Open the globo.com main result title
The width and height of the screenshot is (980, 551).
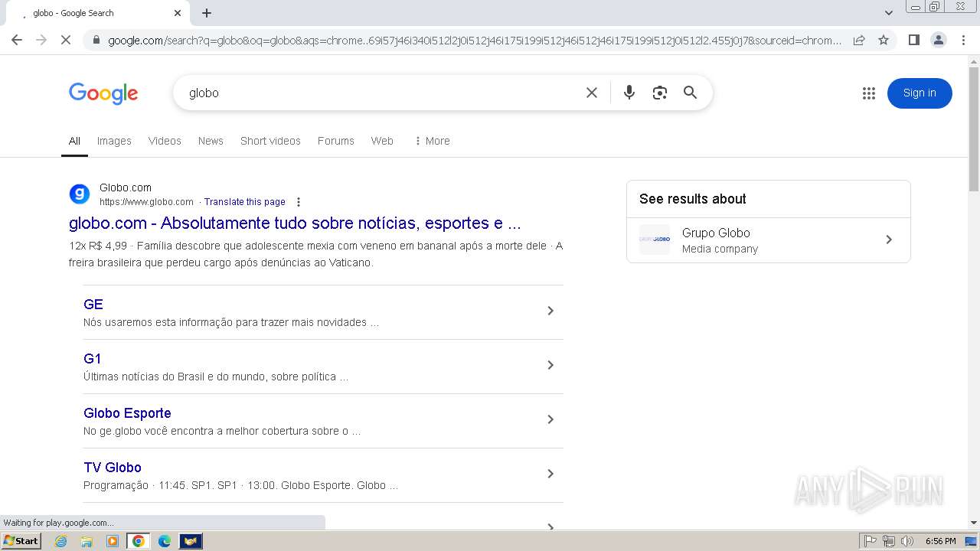[295, 223]
